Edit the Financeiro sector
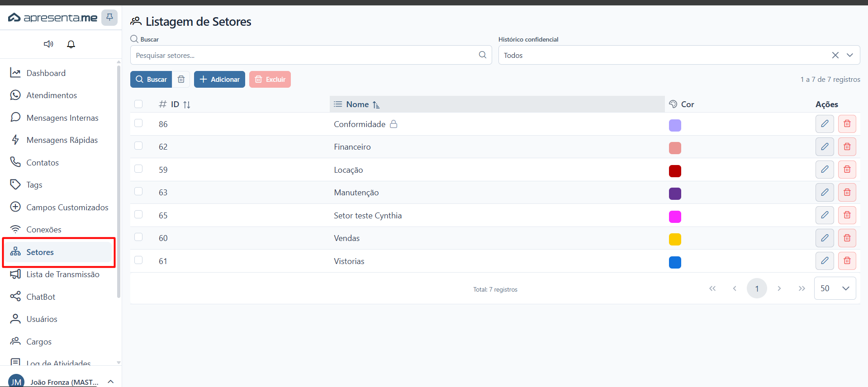Screen dimensions: 868x387 coord(825,146)
